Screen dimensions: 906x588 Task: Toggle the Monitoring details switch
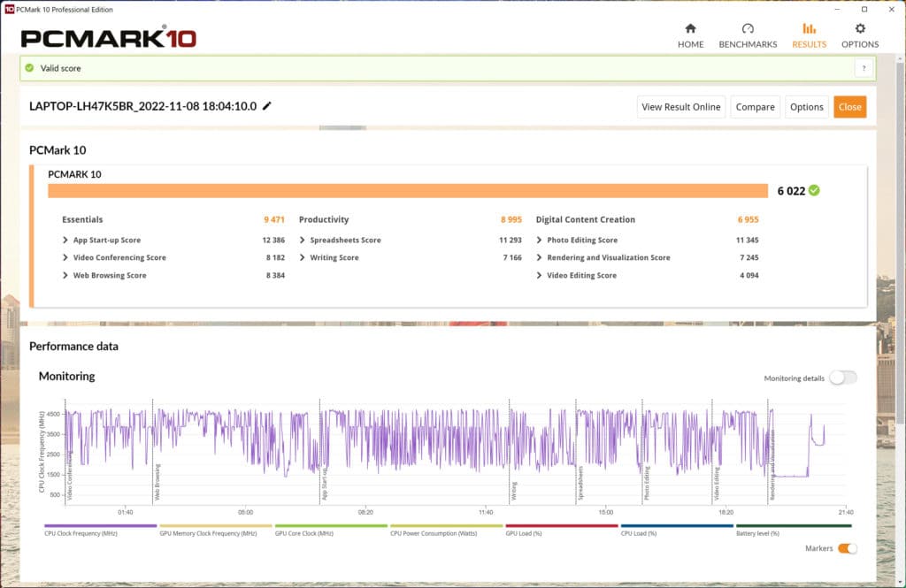pos(843,378)
